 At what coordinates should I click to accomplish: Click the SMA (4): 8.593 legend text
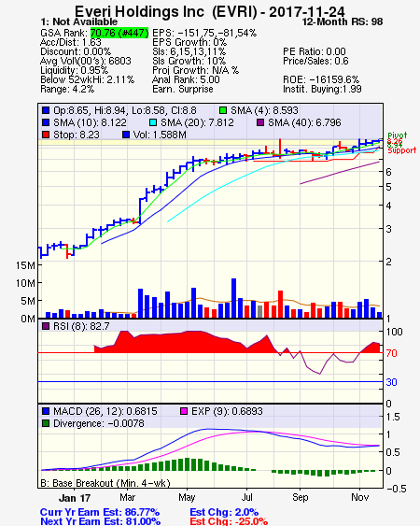[264, 110]
